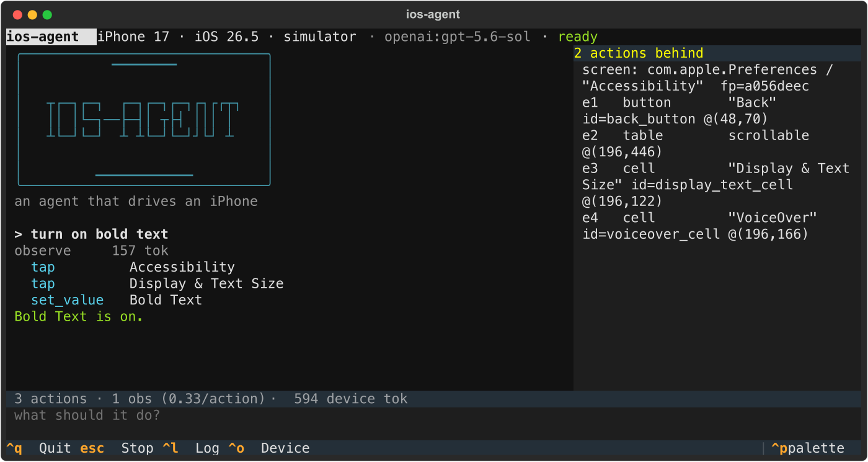The width and height of the screenshot is (868, 462).
Task: Click the green zoom window button
Action: point(47,14)
